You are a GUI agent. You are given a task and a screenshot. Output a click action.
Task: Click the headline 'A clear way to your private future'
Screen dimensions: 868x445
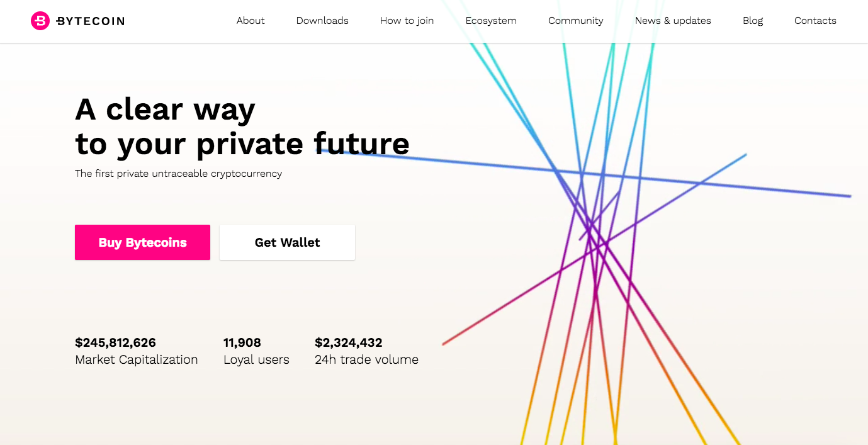click(x=242, y=127)
